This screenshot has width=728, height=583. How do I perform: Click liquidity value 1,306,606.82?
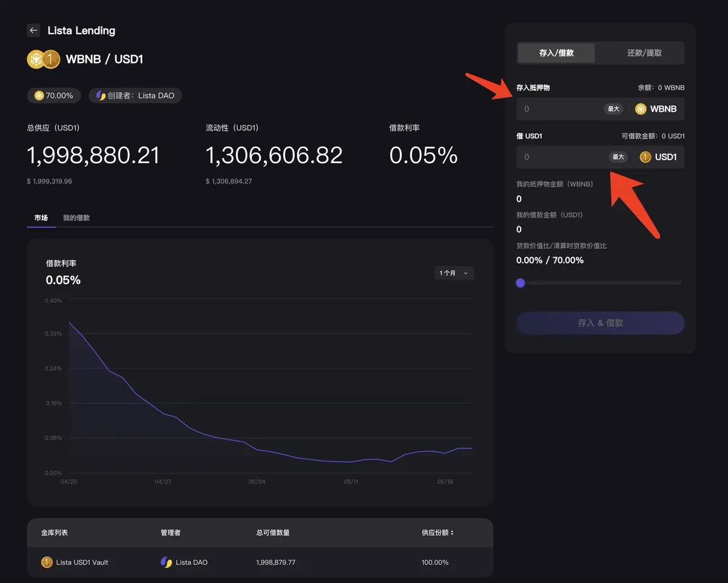click(274, 156)
